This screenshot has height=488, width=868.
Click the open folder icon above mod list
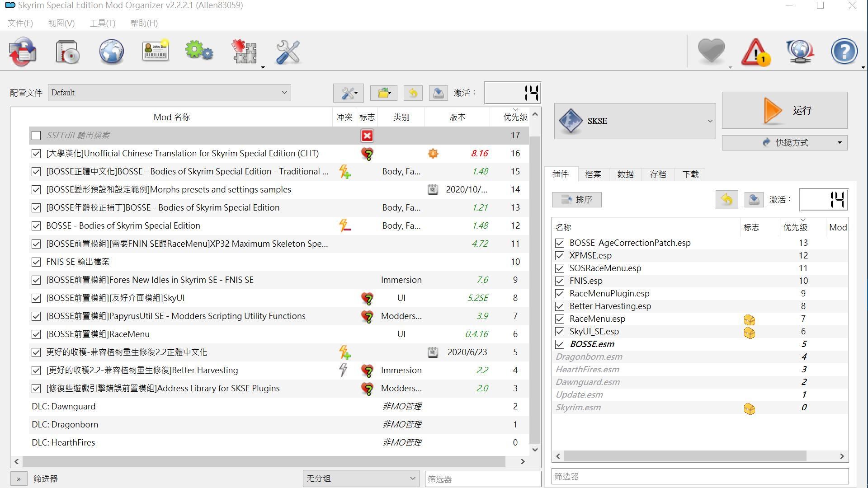tap(384, 93)
